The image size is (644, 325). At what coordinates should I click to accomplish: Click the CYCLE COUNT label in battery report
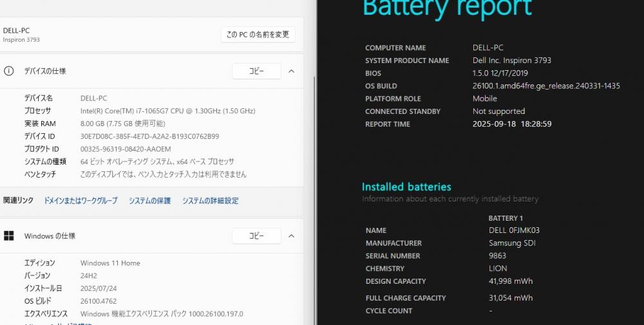click(388, 311)
